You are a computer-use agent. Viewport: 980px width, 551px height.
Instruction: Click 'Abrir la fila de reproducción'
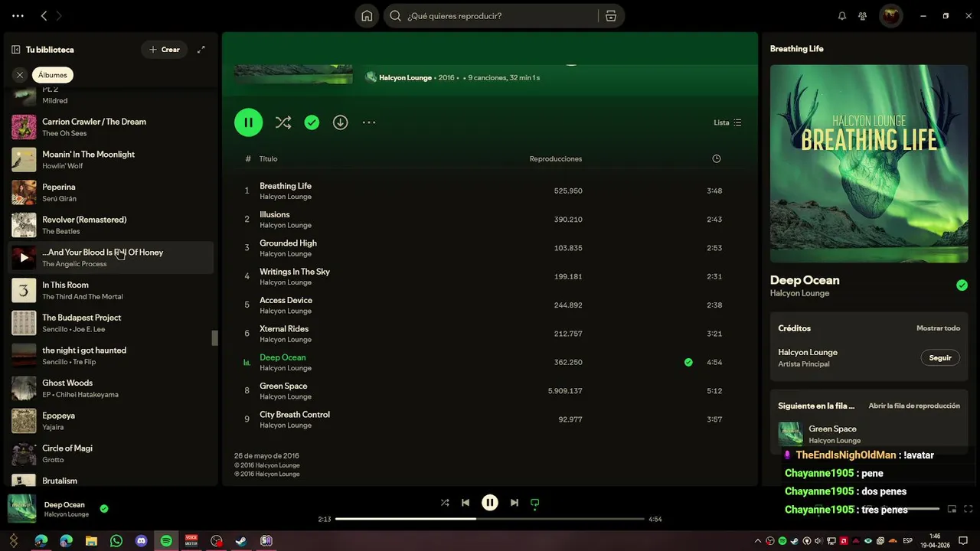pyautogui.click(x=914, y=406)
